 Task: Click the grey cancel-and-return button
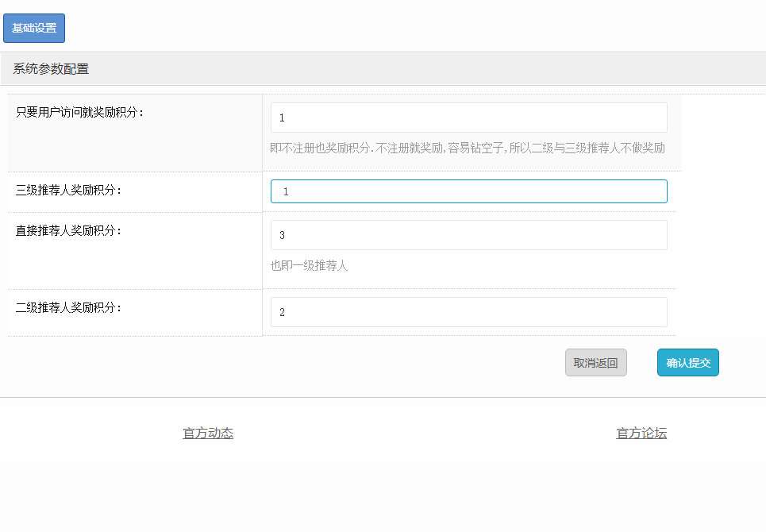tap(595, 363)
